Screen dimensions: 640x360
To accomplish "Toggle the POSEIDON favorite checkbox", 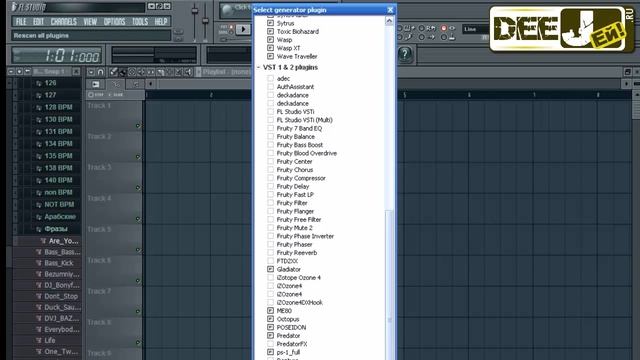I will (270, 327).
